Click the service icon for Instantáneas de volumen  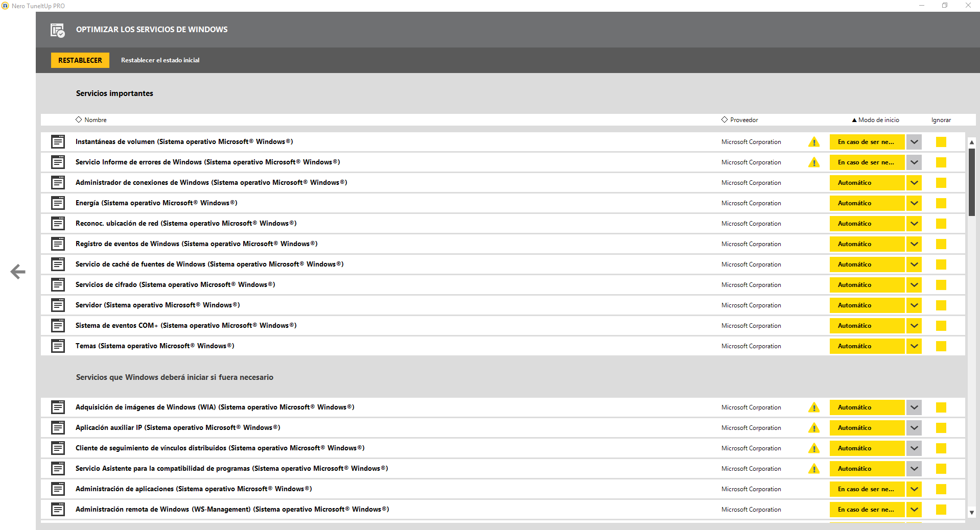click(58, 142)
